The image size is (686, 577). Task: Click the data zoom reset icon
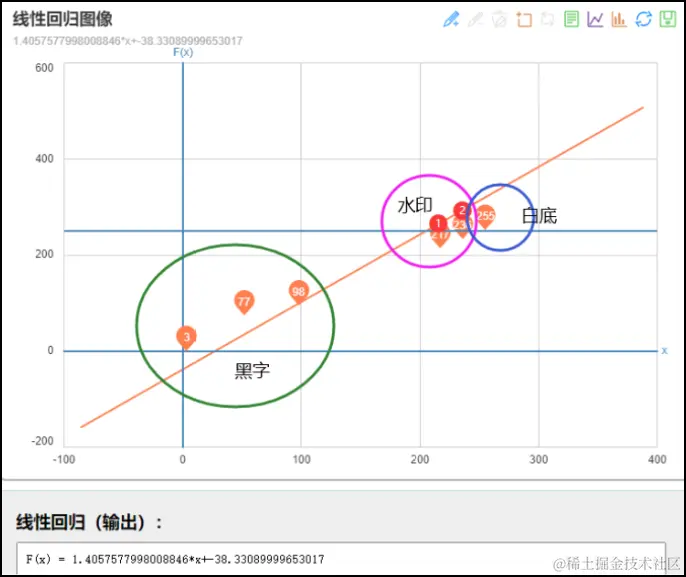(547, 19)
